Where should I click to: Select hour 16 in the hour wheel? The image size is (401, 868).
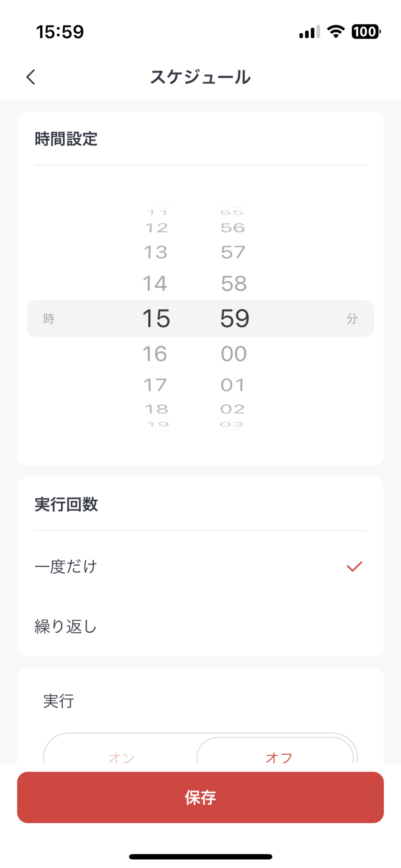155,353
